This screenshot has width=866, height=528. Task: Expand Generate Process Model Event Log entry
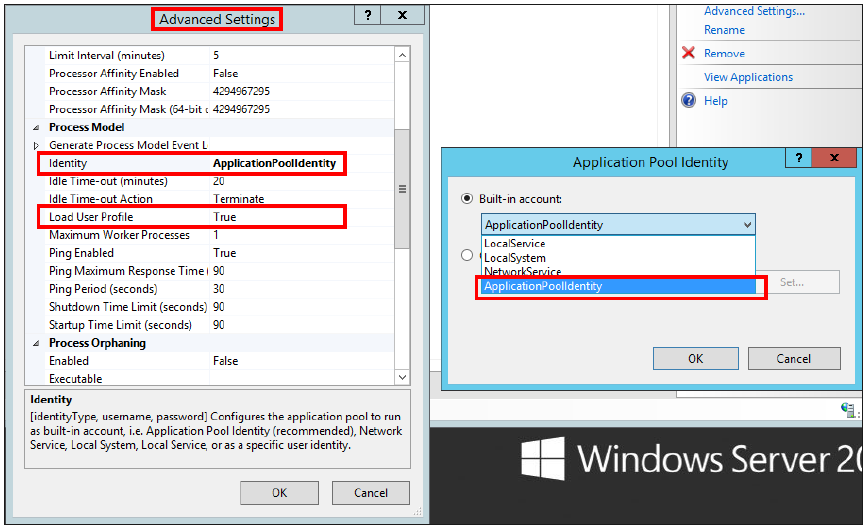click(37, 146)
